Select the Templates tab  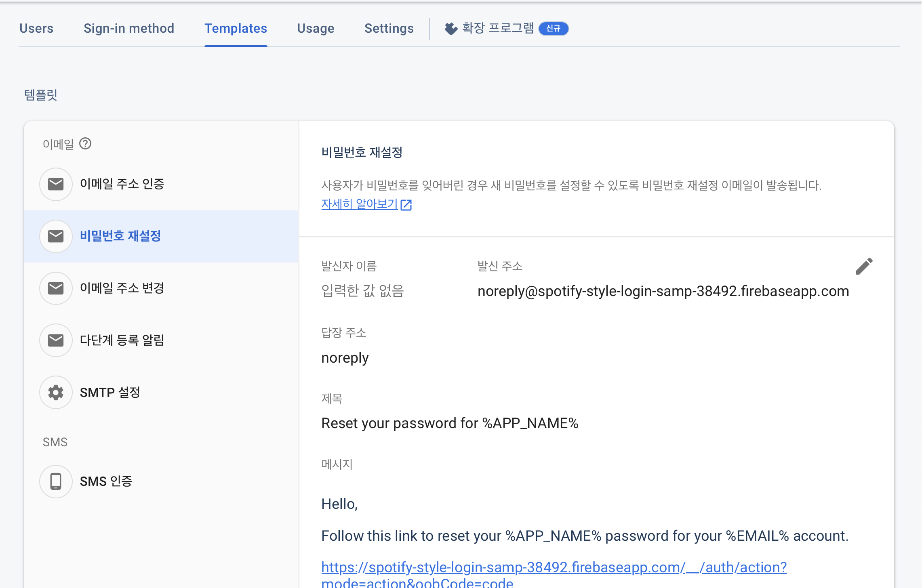(x=236, y=28)
